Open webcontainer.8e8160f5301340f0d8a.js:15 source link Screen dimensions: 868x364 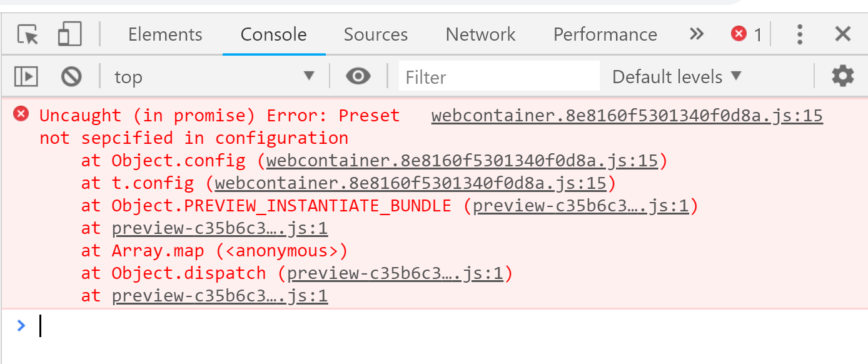(x=627, y=115)
